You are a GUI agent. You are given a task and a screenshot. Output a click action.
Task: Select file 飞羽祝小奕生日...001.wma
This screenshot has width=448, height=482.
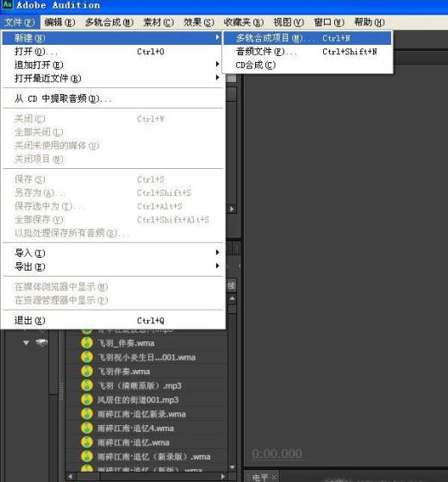[x=146, y=357]
